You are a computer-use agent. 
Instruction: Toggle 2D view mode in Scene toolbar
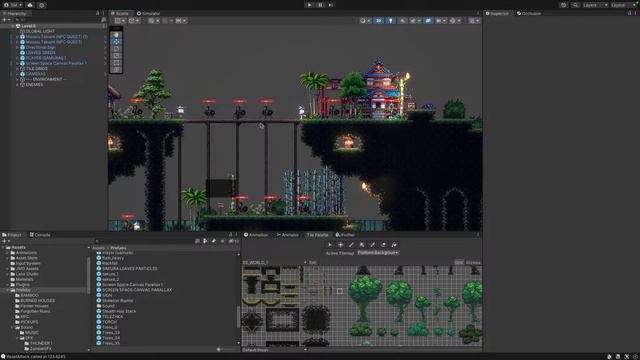[x=378, y=20]
